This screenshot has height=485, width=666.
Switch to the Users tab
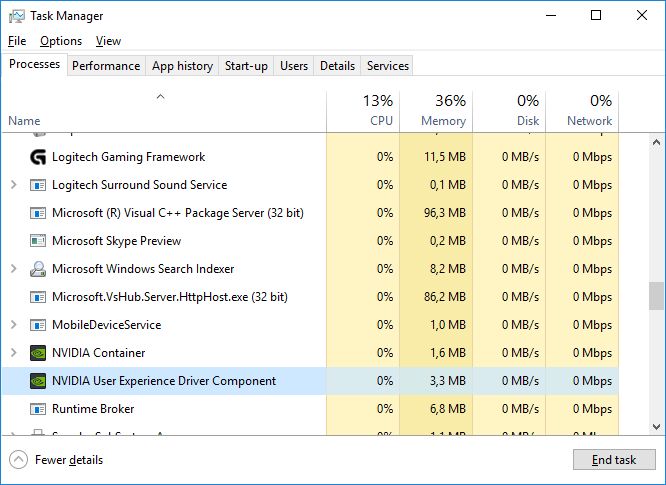[x=294, y=66]
